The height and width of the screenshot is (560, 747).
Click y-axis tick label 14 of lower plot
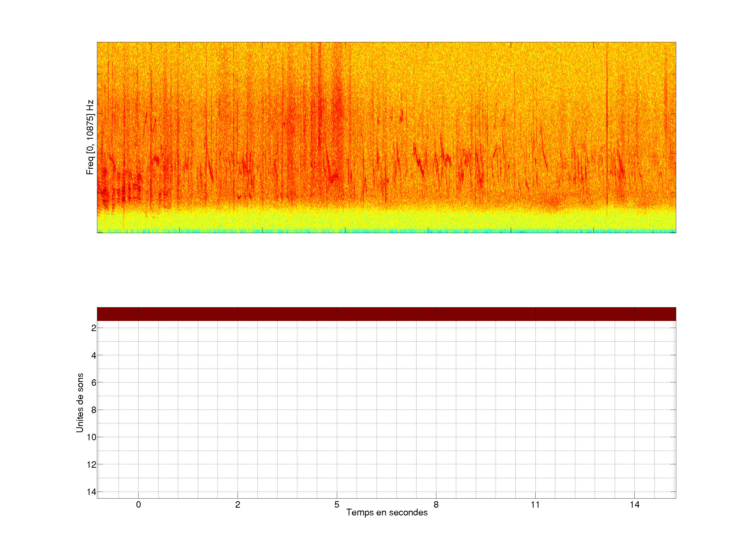[x=92, y=492]
